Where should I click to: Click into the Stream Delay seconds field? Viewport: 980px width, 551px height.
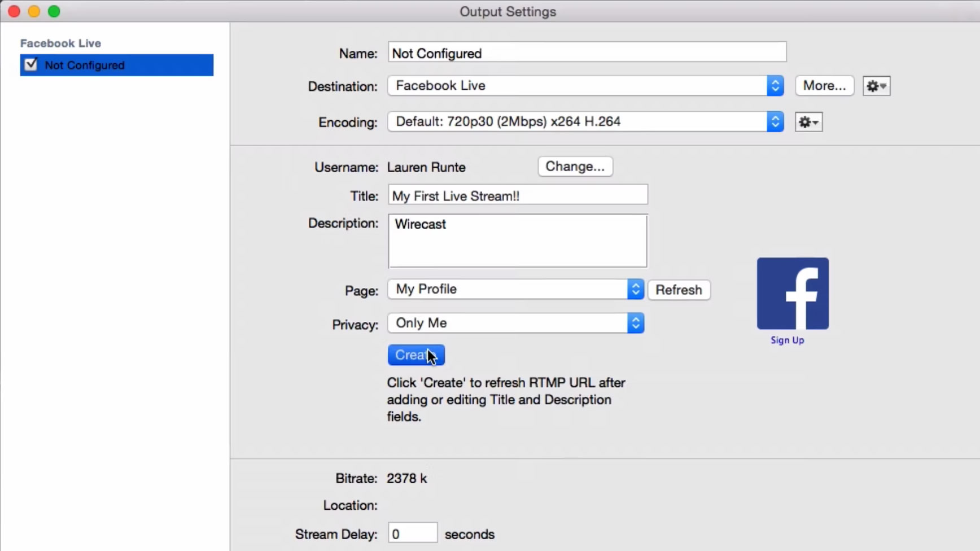pos(413,533)
